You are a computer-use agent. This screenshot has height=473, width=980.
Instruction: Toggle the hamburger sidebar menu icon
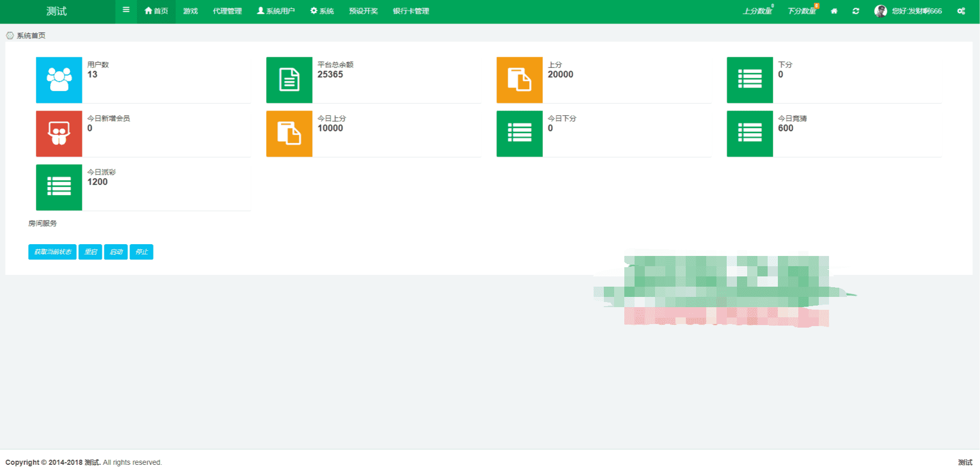[x=126, y=10]
